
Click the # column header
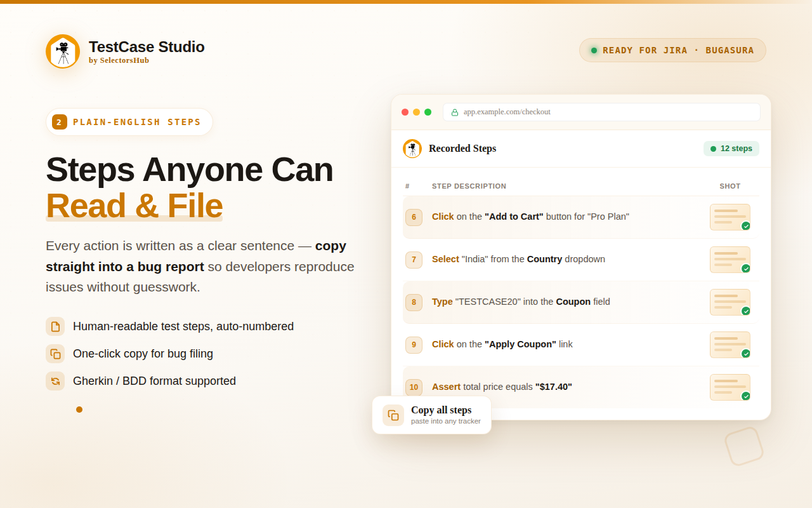coord(407,186)
